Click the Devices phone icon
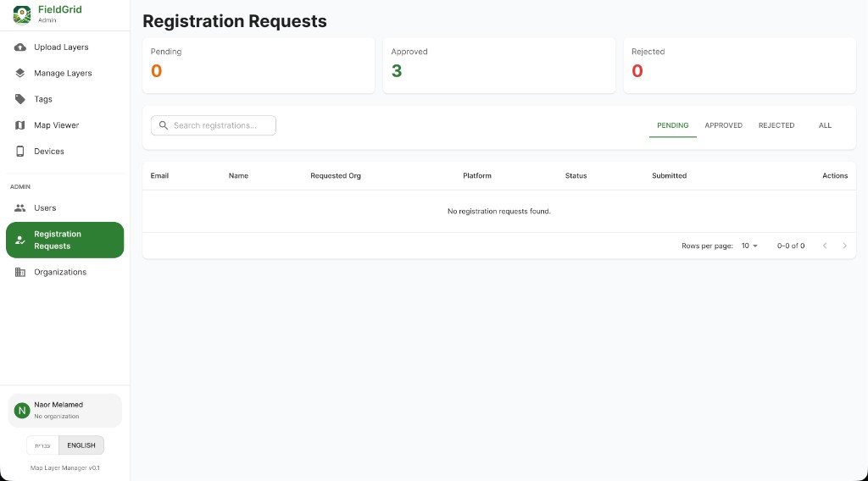Viewport: 868px width, 481px height. [20, 151]
